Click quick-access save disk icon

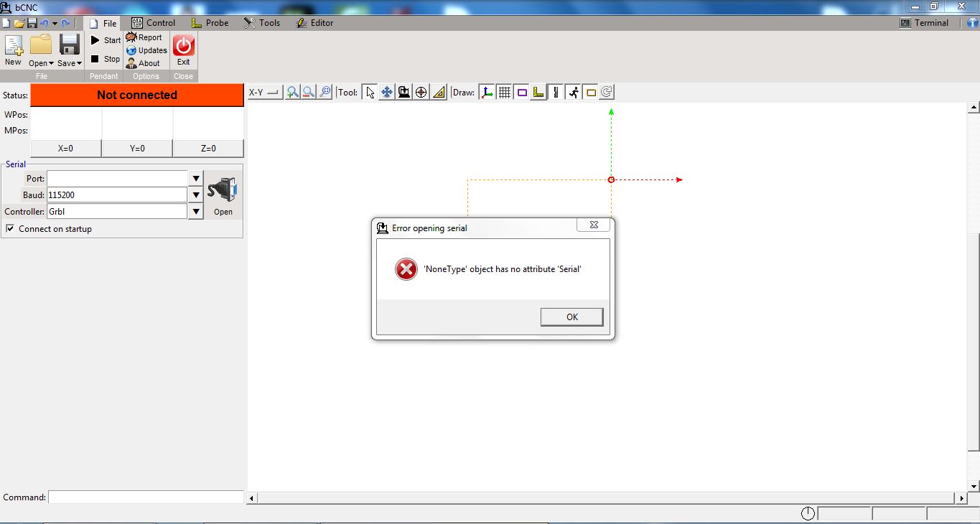[x=32, y=23]
